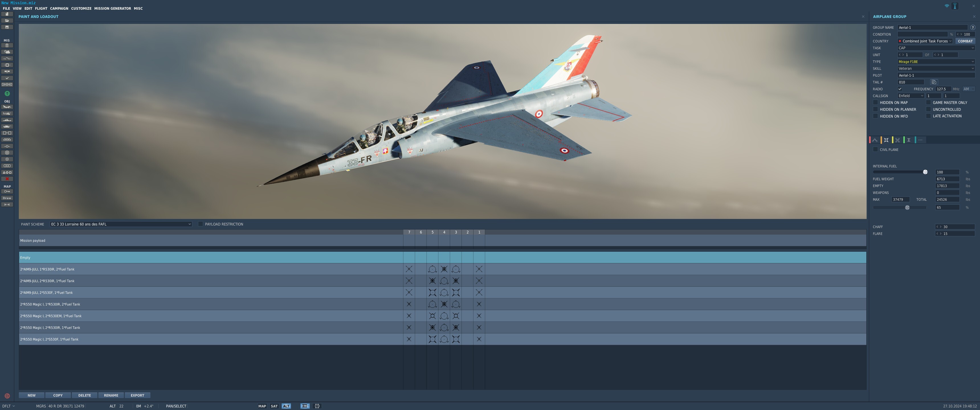
Task: Click the INTERNAL FUEL slider handle
Action: 925,172
